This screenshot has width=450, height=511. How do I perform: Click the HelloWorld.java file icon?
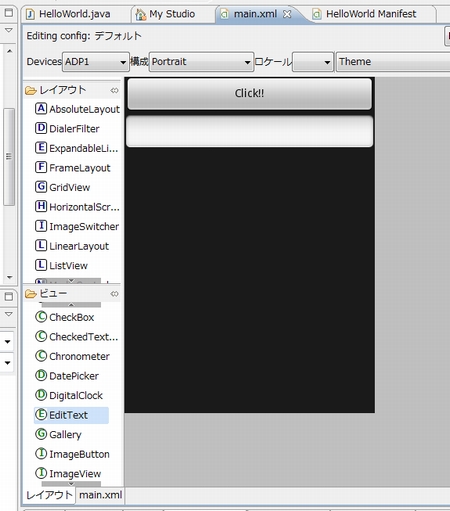[x=31, y=14]
